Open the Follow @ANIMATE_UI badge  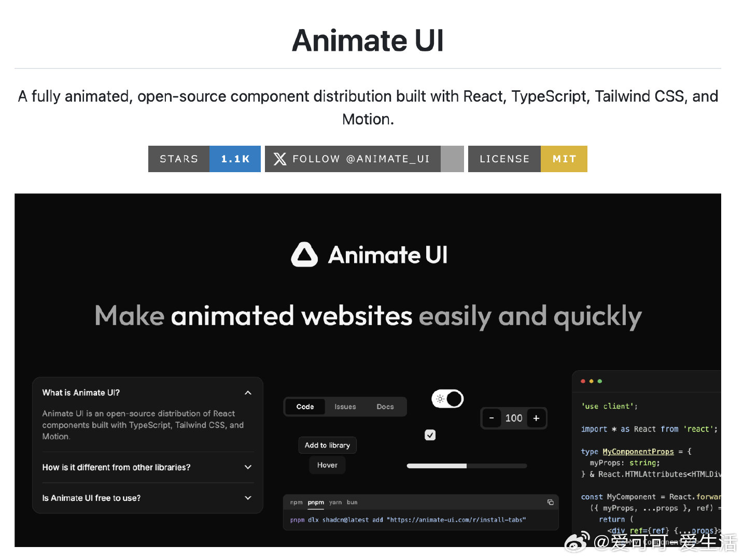click(x=364, y=159)
